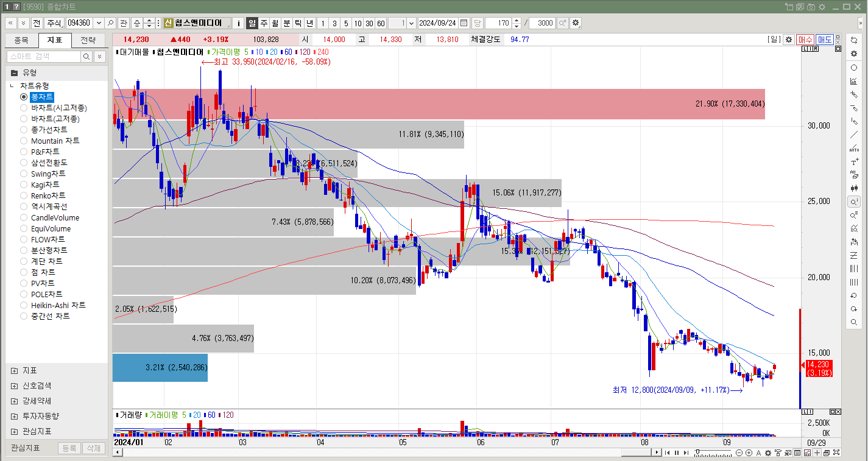Image resolution: width=868 pixels, height=461 pixels.
Task: Open the right toolbar gear settings icon
Action: point(854,54)
